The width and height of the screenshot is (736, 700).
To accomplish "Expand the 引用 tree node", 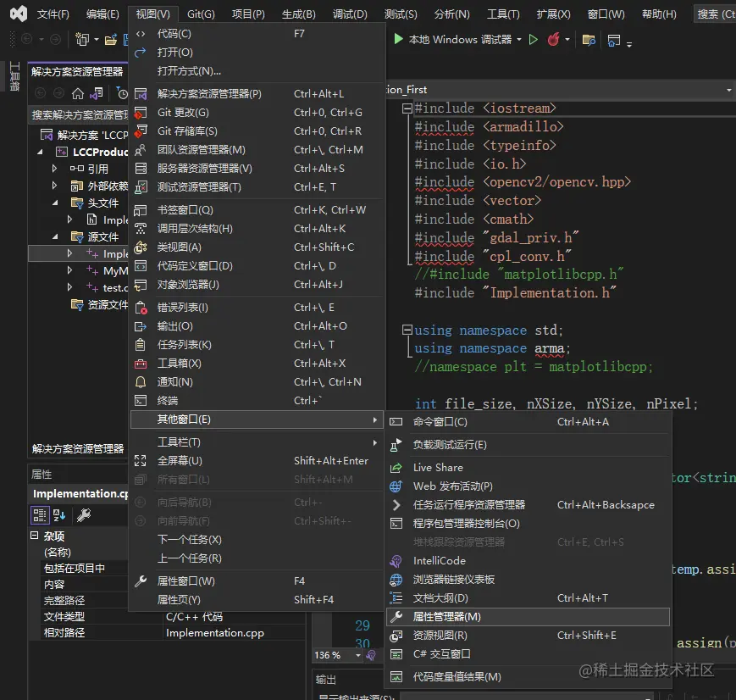I will [x=54, y=168].
